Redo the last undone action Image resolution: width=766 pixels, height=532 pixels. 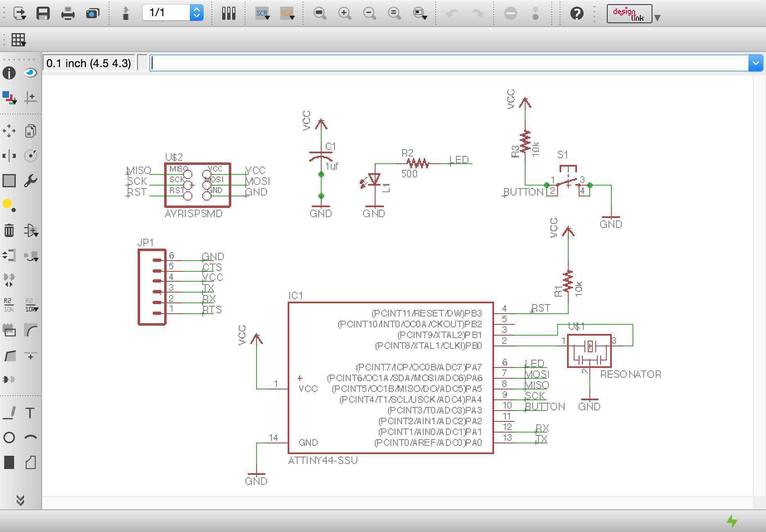(x=478, y=13)
